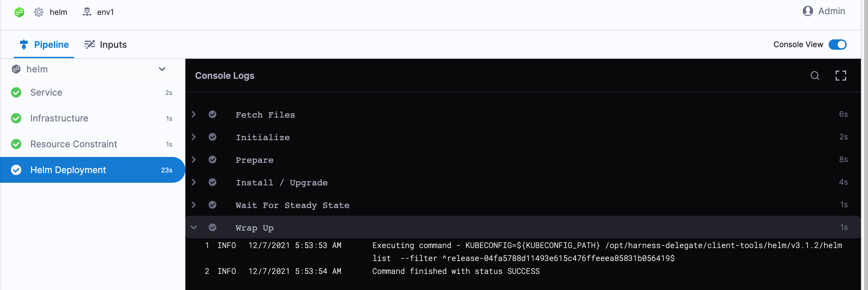Select the Pipeline tab
The width and height of the screenshot is (868, 290).
tap(44, 45)
